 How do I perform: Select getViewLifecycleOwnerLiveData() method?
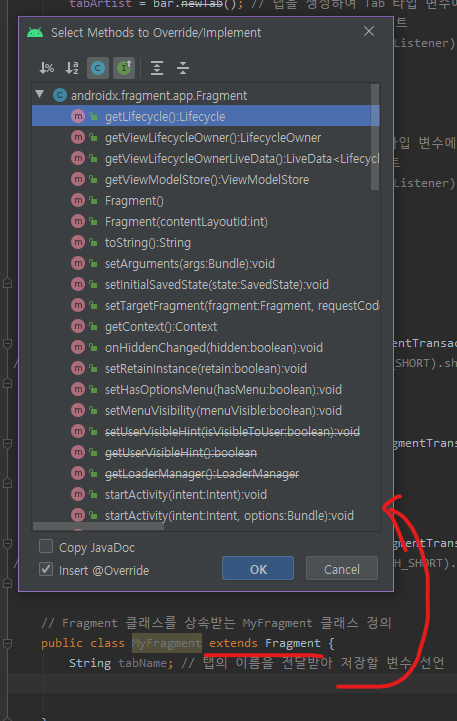pyautogui.click(x=206, y=159)
